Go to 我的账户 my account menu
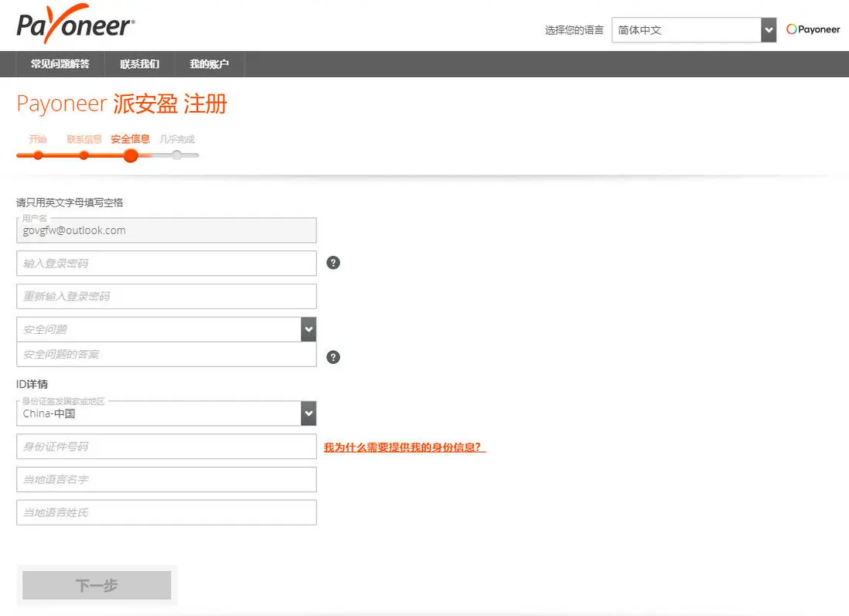The height and width of the screenshot is (616, 849). pos(209,64)
